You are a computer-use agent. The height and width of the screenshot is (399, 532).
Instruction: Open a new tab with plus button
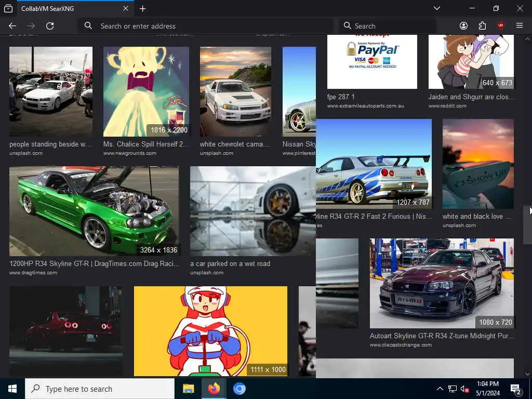point(142,8)
